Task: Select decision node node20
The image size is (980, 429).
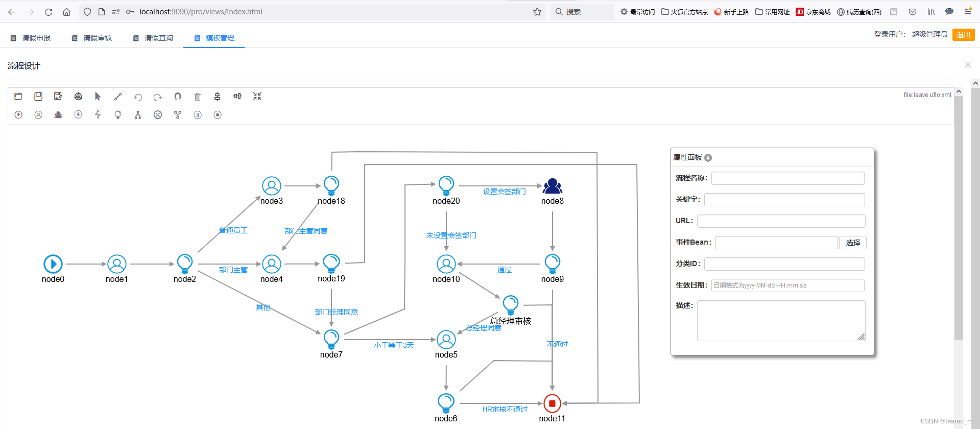Action: tap(446, 186)
